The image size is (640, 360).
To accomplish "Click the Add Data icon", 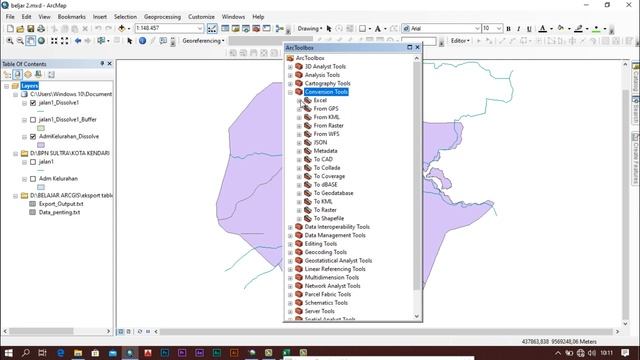I will (122, 29).
